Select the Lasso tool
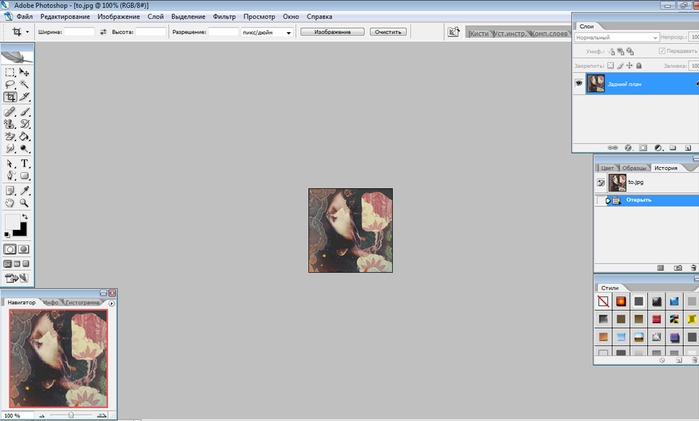Image resolution: width=699 pixels, height=421 pixels. pos(10,84)
